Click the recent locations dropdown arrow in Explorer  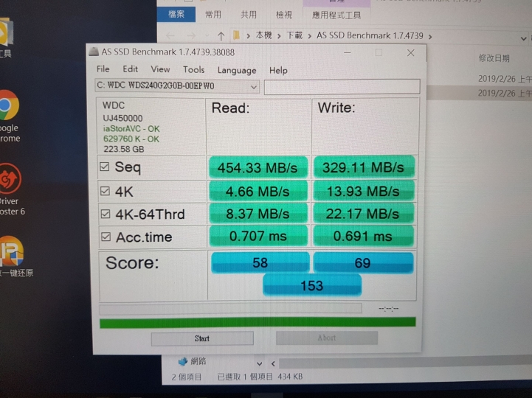(x=207, y=36)
